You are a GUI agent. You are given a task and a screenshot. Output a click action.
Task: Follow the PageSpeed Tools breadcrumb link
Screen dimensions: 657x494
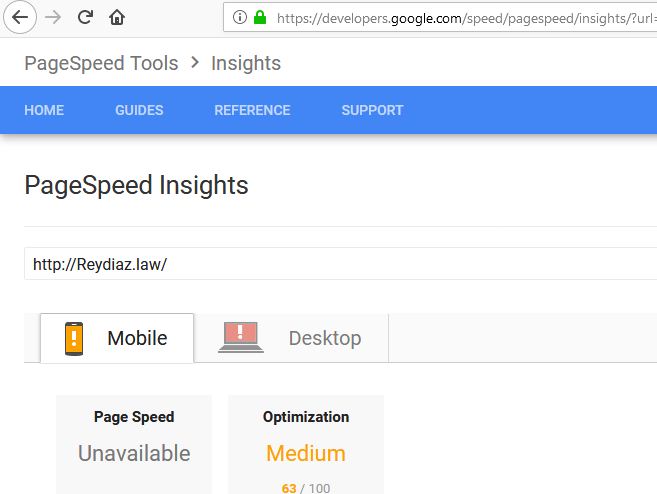pos(101,63)
